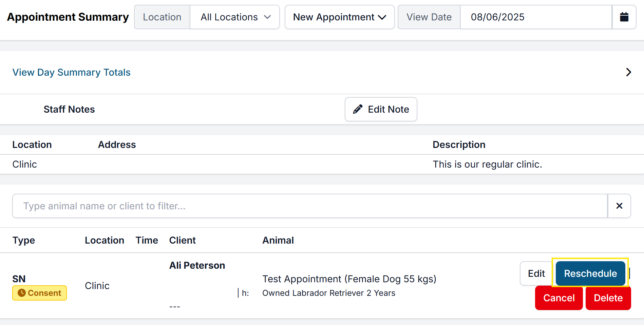Select the Clinic location row
This screenshot has height=325, width=644.
[x=25, y=164]
